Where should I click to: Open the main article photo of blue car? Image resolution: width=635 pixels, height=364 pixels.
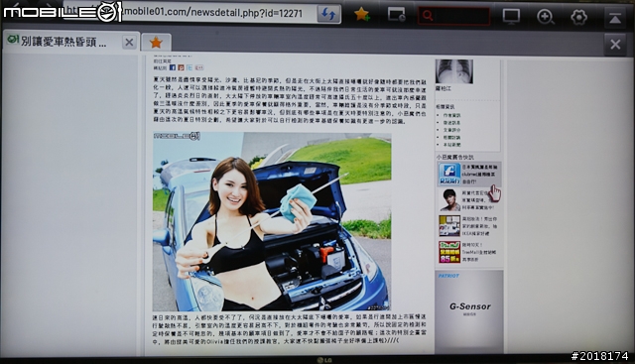pos(272,221)
